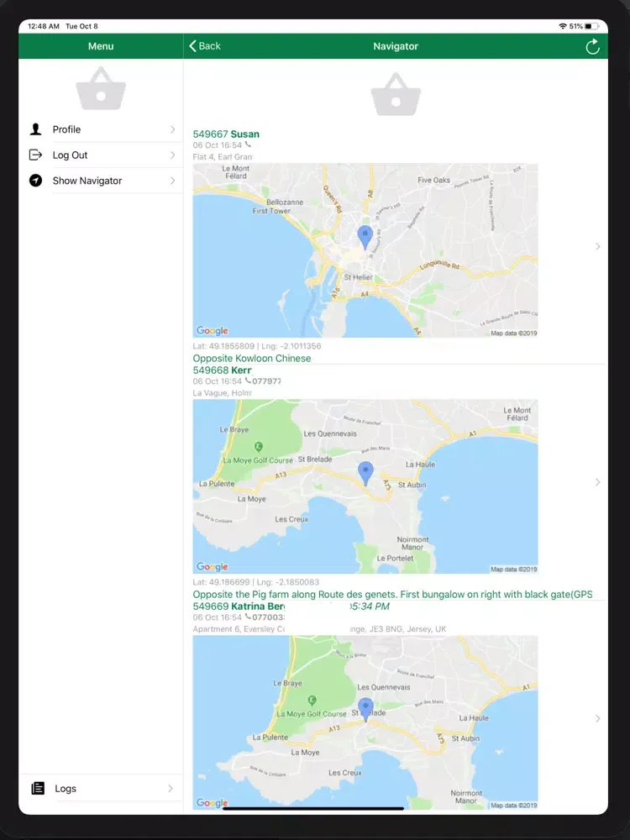Go back using the Back button
Image resolution: width=630 pixels, height=840 pixels.
(205, 46)
